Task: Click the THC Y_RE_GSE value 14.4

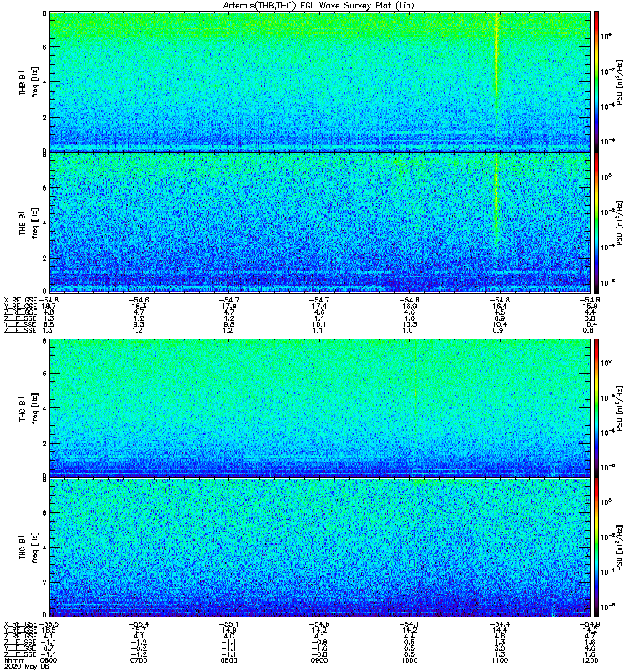Action: [500, 630]
